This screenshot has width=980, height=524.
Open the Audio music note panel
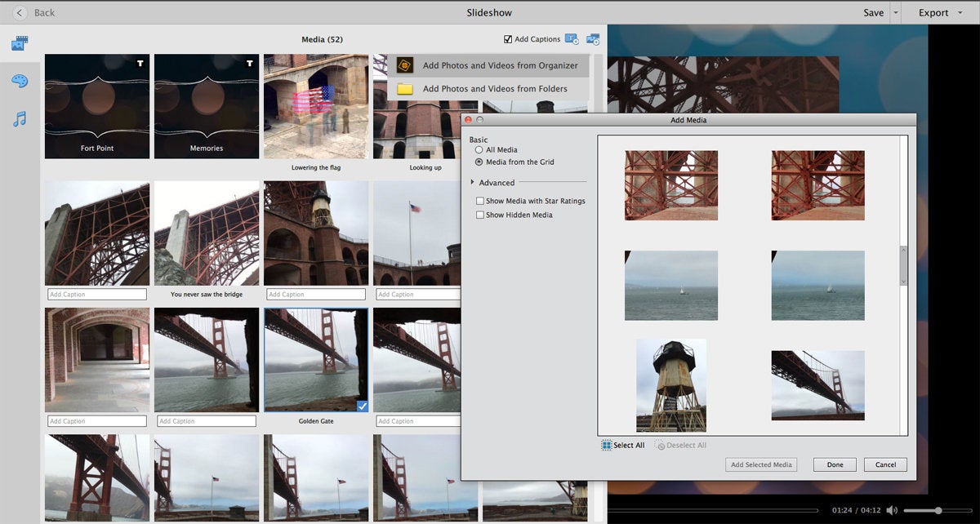pyautogui.click(x=20, y=119)
